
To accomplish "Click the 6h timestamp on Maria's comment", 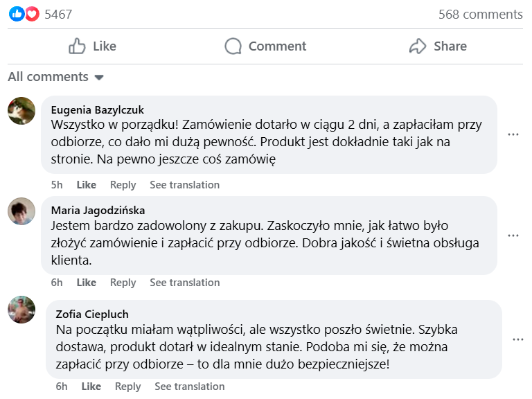I will click(x=57, y=283).
